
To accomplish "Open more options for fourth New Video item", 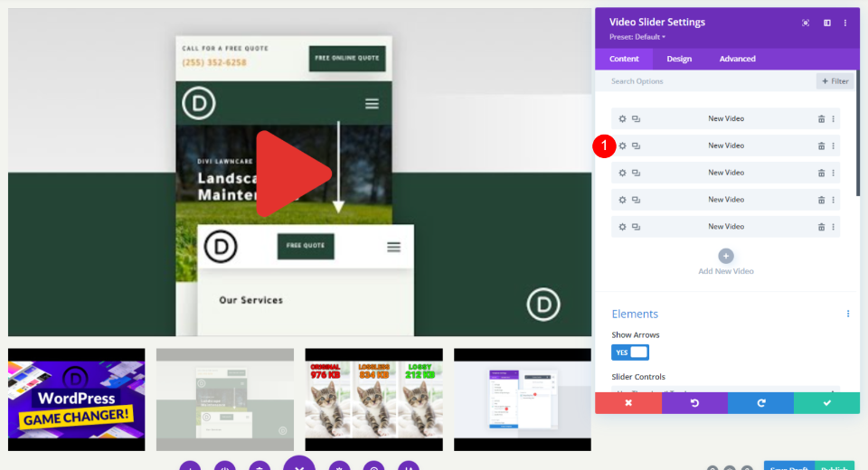I will tap(833, 200).
